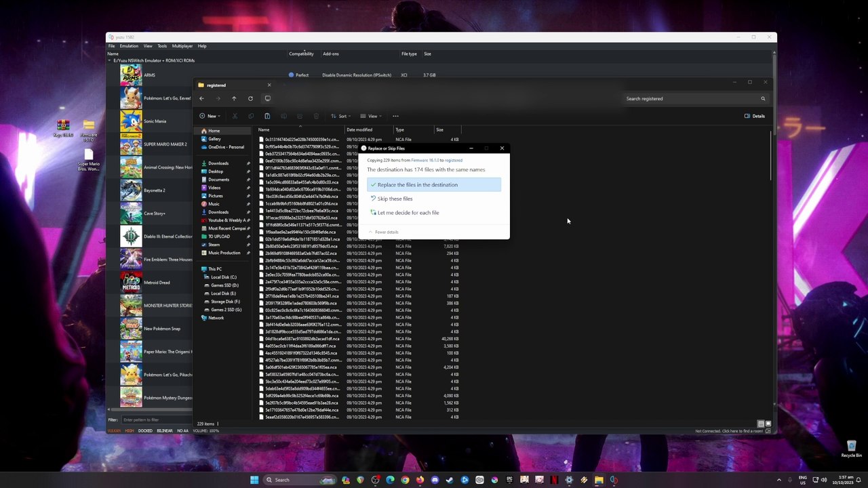Close the "registered" Explorer tab

pos(269,85)
